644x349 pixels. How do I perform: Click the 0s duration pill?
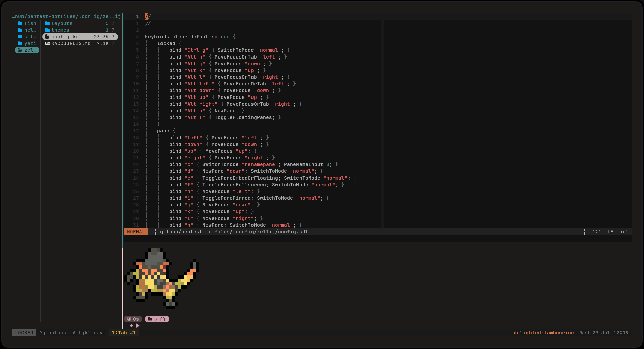(133, 319)
